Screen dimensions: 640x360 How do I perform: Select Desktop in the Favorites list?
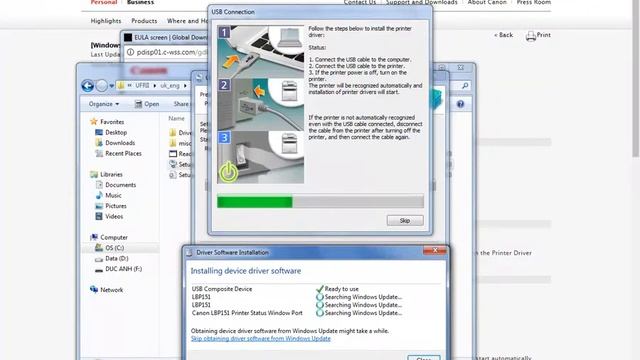pos(111,132)
